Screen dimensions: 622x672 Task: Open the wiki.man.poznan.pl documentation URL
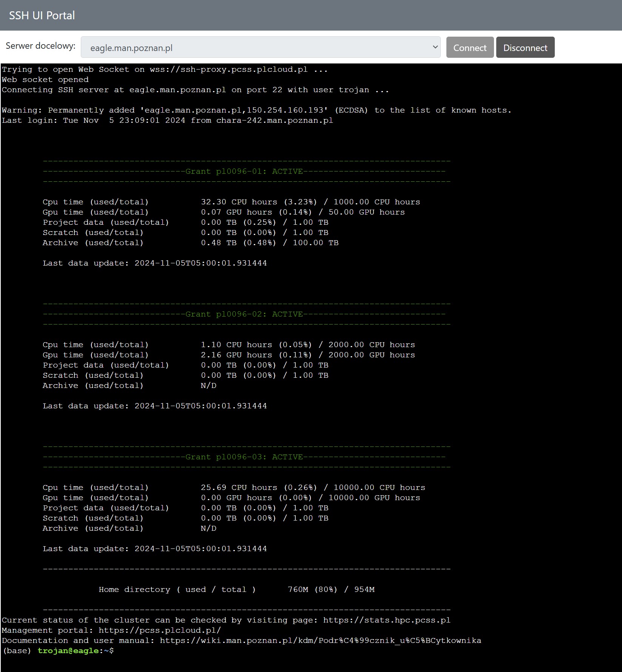[320, 641]
